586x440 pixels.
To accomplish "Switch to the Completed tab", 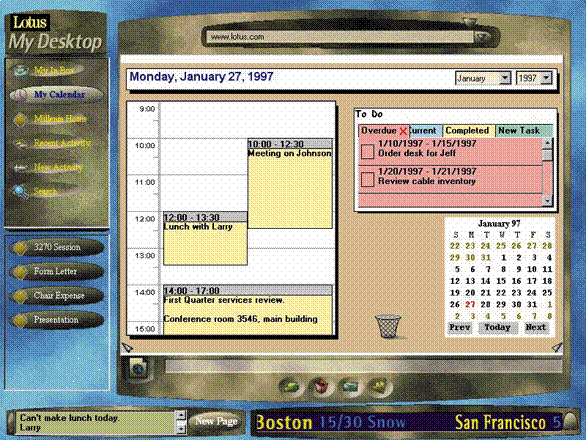I will coord(468,130).
